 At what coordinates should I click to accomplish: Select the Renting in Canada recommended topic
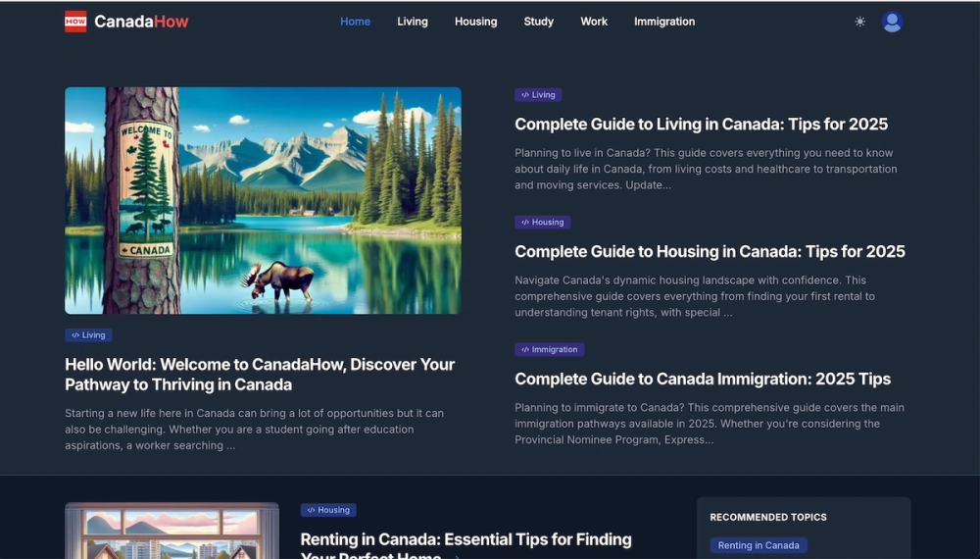point(759,545)
